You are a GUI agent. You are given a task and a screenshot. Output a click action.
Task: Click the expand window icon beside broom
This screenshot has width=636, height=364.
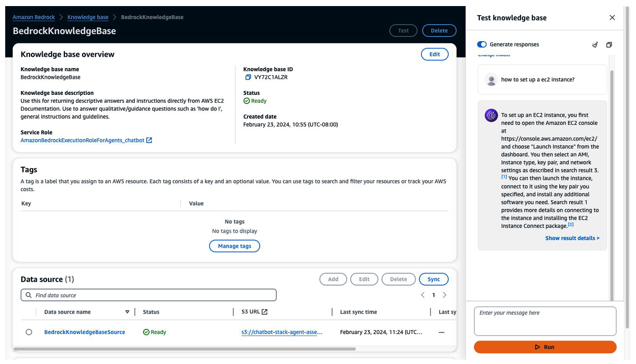click(609, 45)
